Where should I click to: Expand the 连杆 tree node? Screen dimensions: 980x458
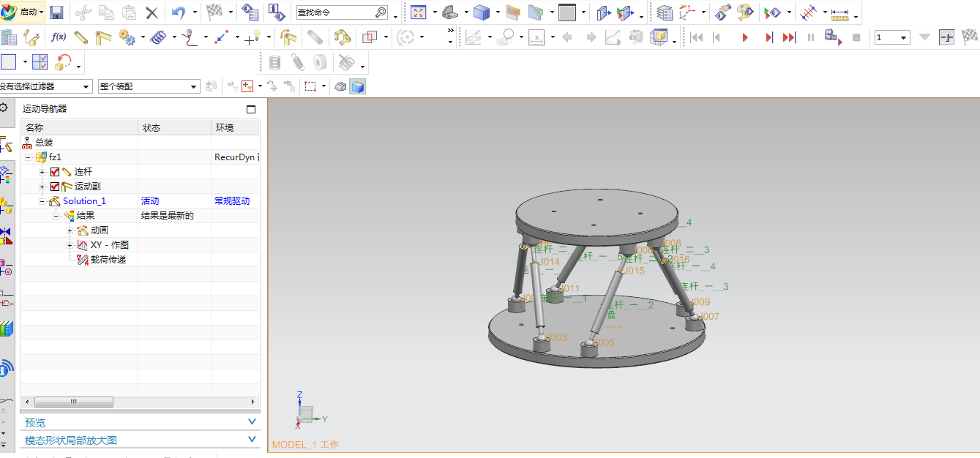(x=42, y=172)
